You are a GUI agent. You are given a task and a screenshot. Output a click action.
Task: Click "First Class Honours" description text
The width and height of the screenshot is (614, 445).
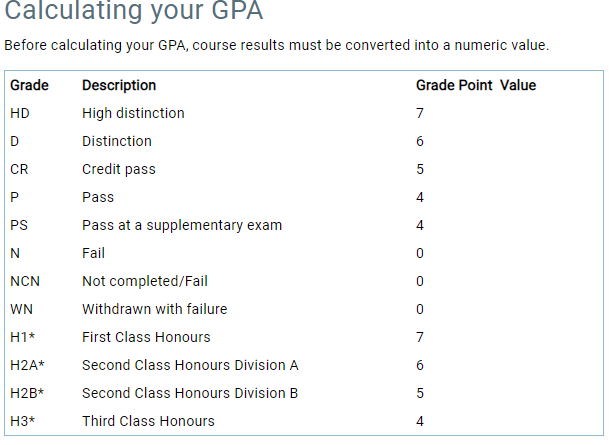(146, 337)
